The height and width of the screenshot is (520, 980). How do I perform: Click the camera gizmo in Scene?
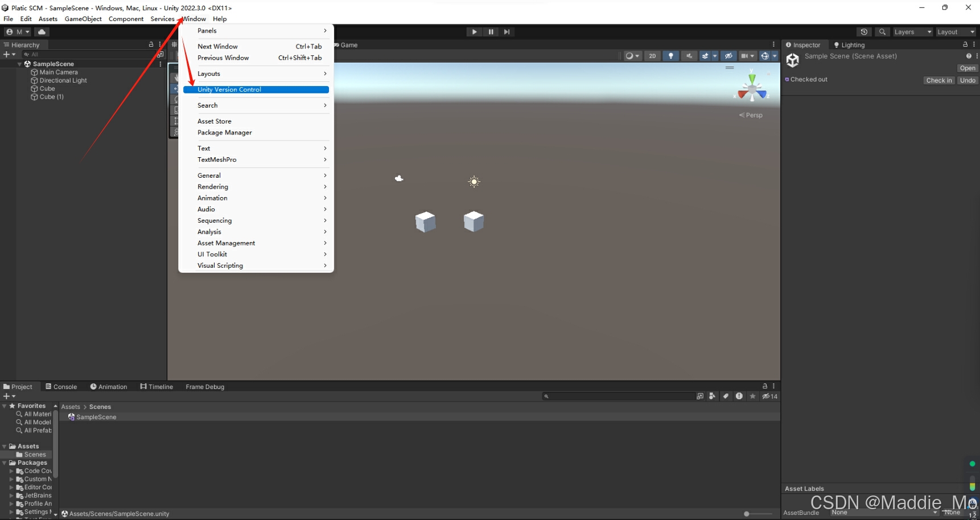tap(399, 178)
